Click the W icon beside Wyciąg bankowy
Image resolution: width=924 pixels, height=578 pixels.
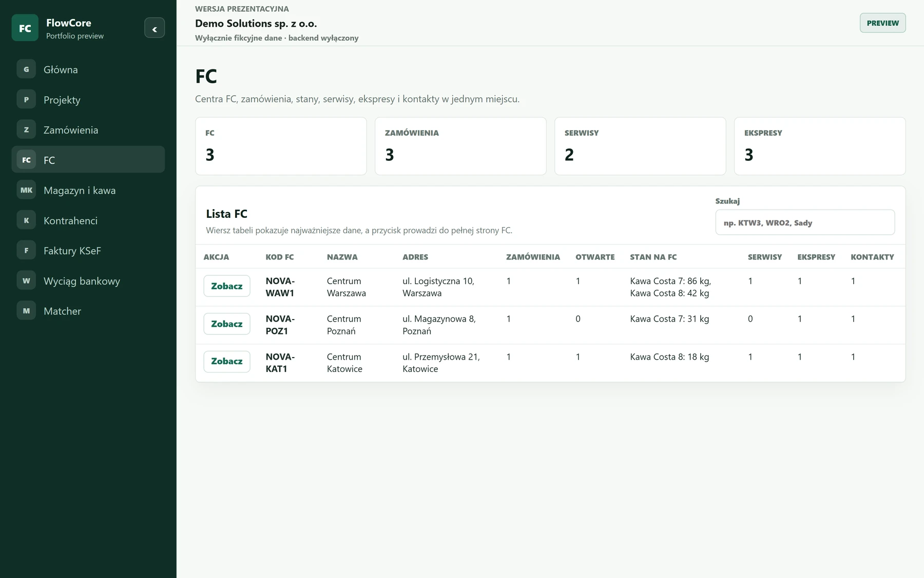26,281
